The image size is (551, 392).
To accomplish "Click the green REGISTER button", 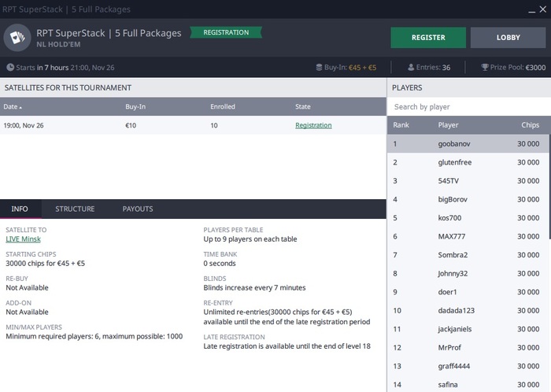I will click(428, 38).
